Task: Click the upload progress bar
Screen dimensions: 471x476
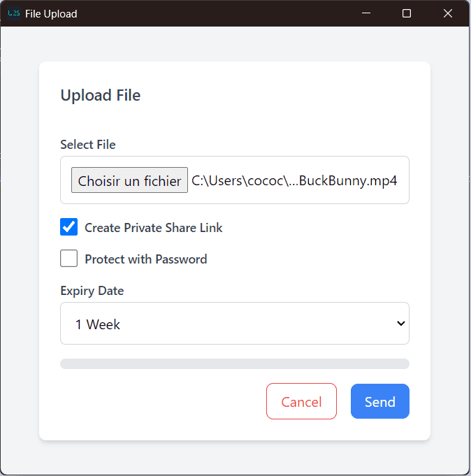Action: [234, 363]
